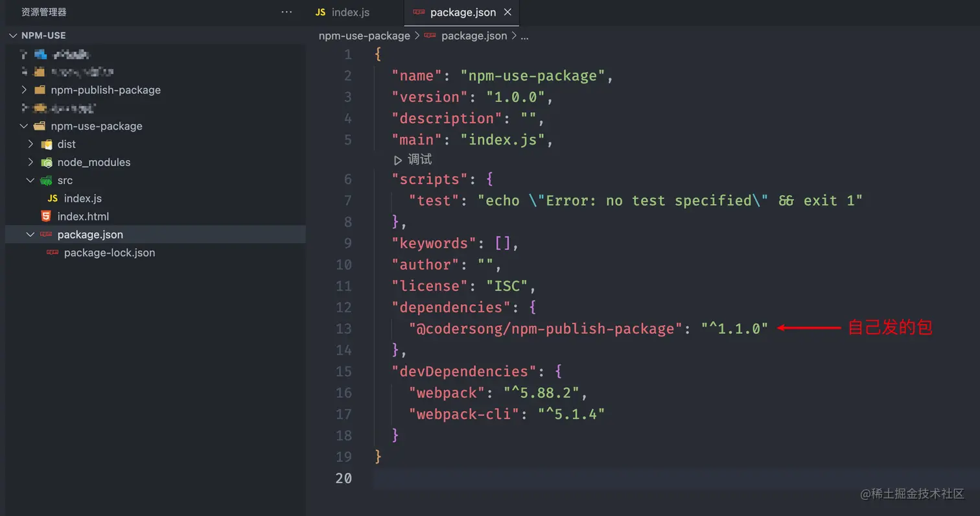
Task: Click the 资源管理器 explorer panel title
Action: point(44,12)
